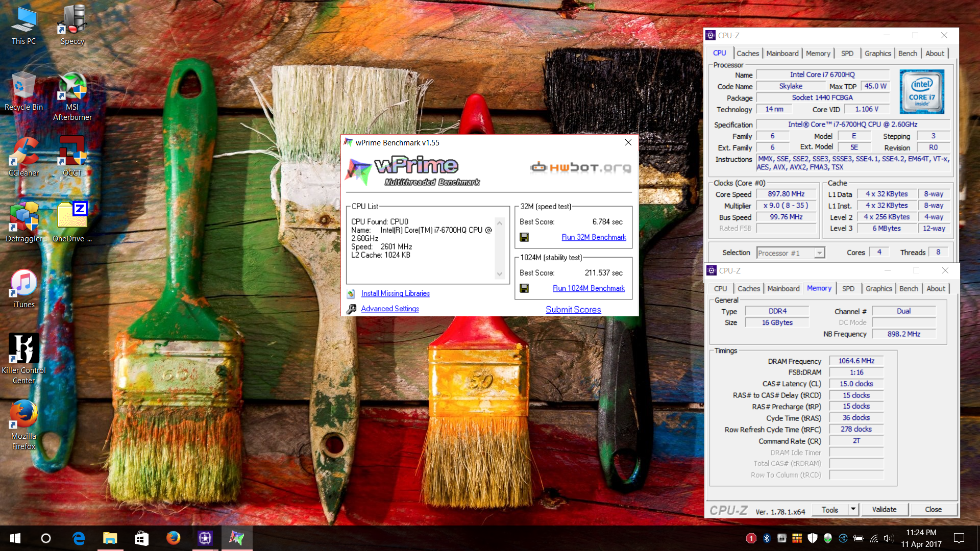Click the HWBOT.org logo in wPrime
980x551 pixels.
pos(580,167)
